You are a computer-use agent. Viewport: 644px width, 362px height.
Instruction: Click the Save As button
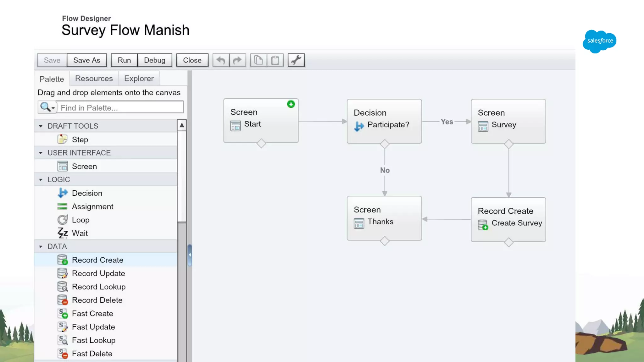86,60
